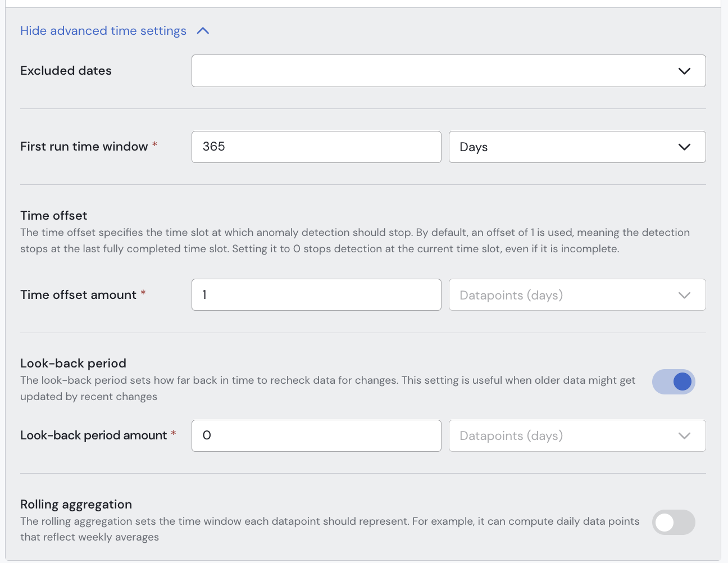The width and height of the screenshot is (728, 563).
Task: Click the Excluded dates label
Action: tap(66, 71)
